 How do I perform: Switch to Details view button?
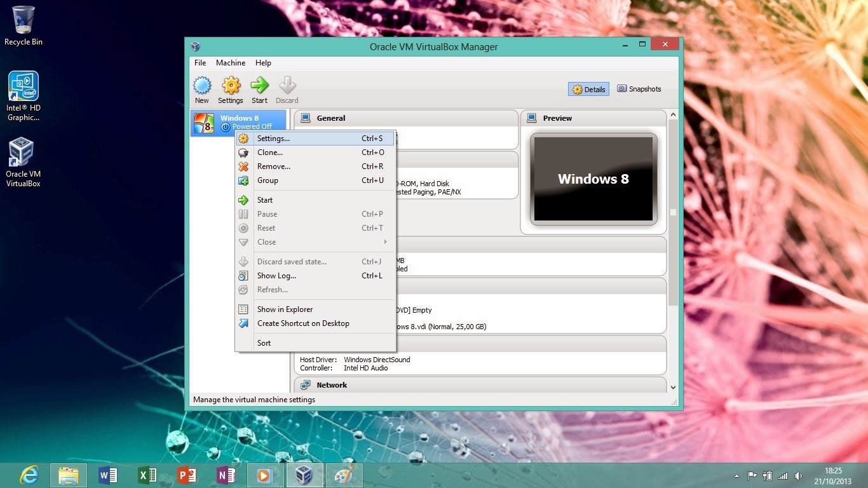pos(588,90)
